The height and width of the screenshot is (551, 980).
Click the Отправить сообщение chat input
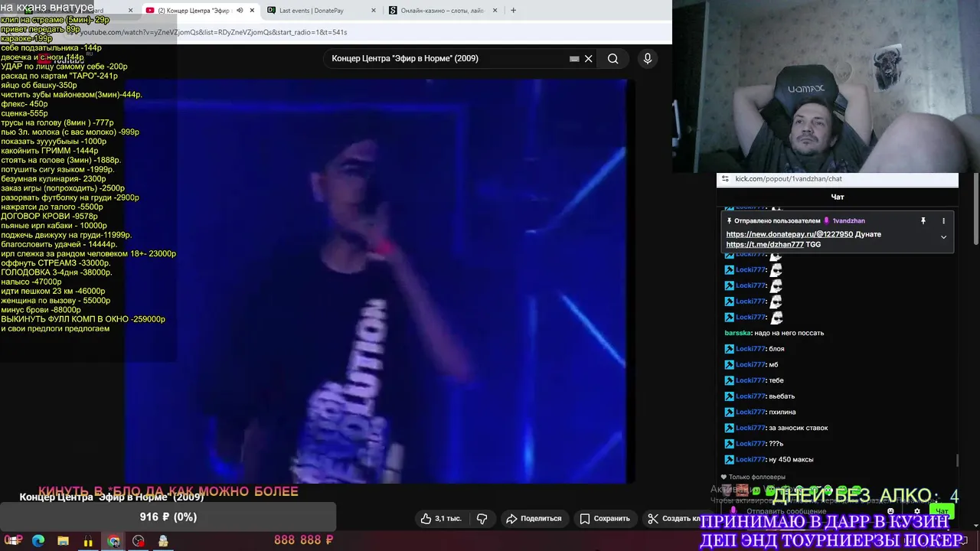pos(812,511)
